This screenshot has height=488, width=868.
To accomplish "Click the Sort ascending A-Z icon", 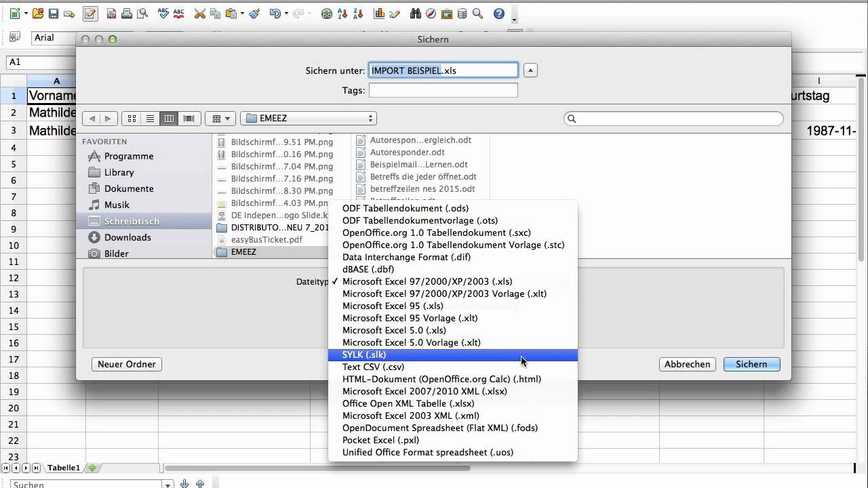I will tap(342, 13).
